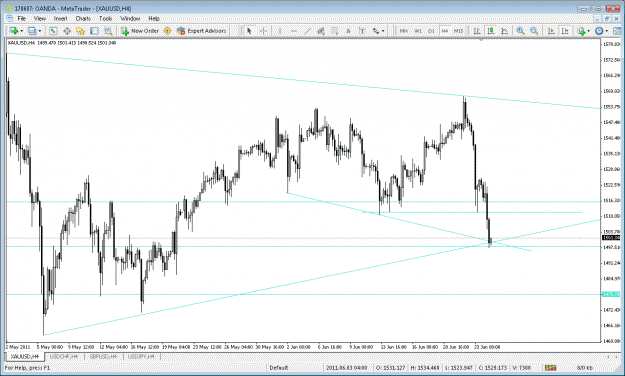This screenshot has width=625, height=376.
Task: Open the Window menu
Action: (130, 18)
